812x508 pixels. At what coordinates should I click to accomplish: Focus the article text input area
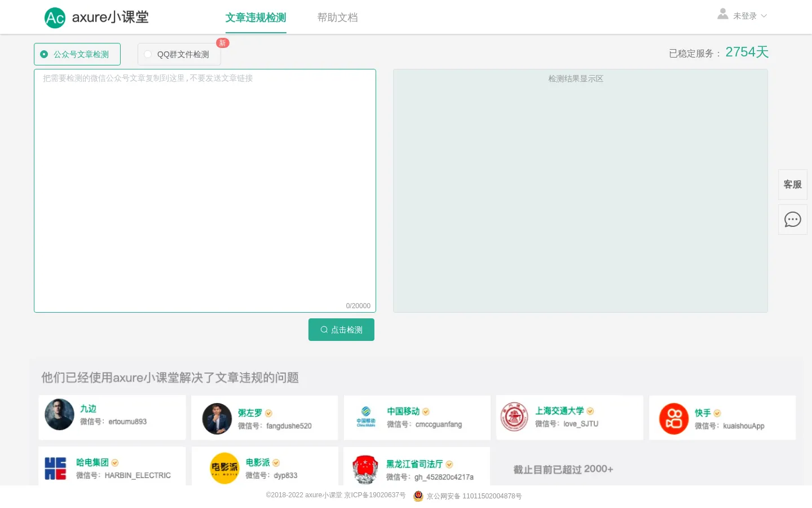click(x=205, y=191)
